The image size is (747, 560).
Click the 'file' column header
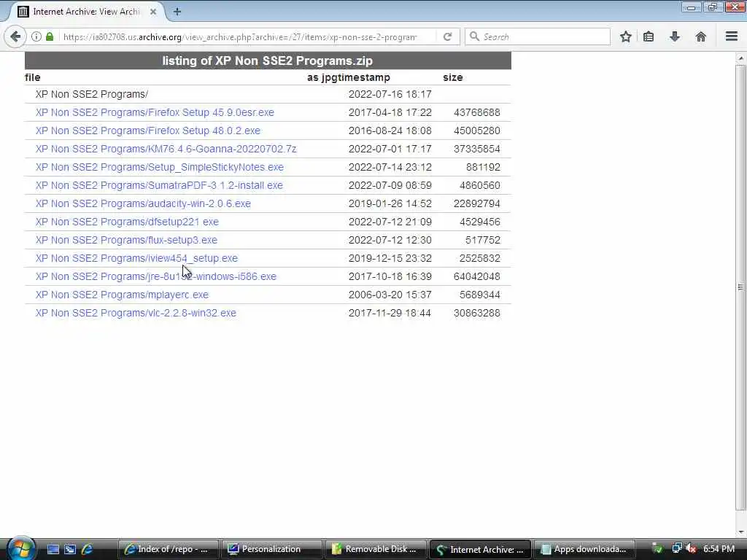click(x=32, y=77)
